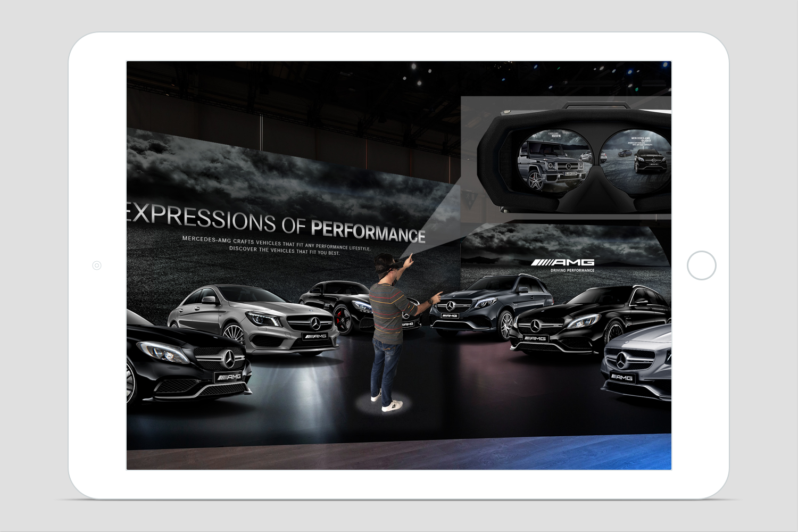Select the silver sedan left of the man
Viewport: 798px width, 532px height.
[253, 320]
